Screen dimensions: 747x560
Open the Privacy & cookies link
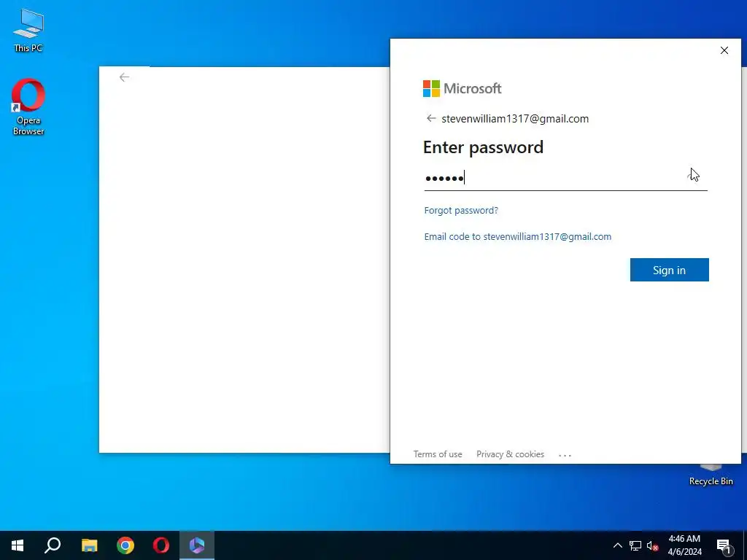tap(510, 454)
